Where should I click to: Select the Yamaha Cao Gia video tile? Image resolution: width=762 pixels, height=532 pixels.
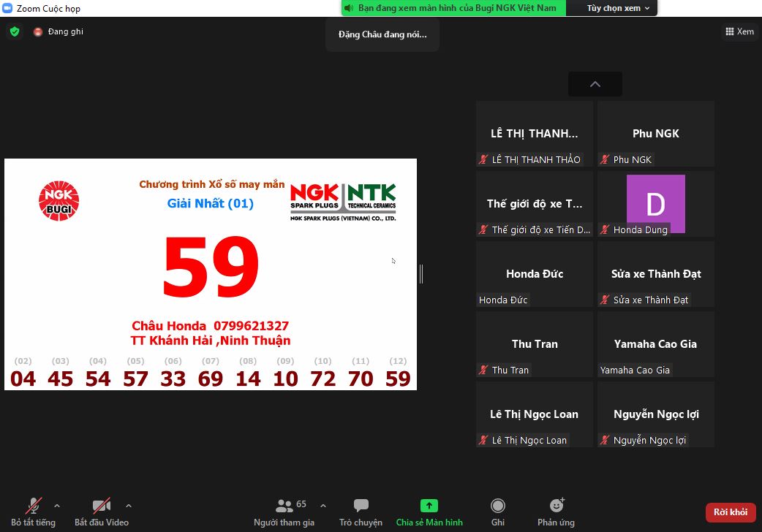tap(655, 344)
